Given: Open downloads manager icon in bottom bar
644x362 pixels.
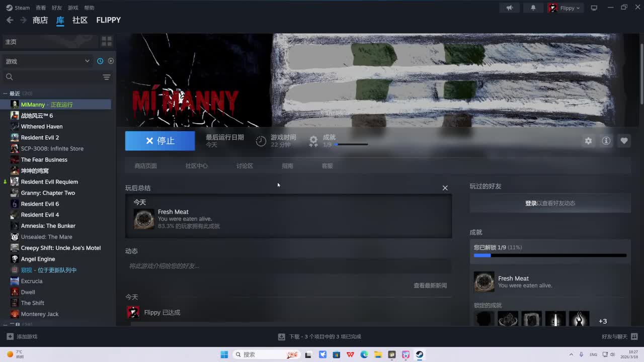Looking at the screenshot, I should coord(282,337).
